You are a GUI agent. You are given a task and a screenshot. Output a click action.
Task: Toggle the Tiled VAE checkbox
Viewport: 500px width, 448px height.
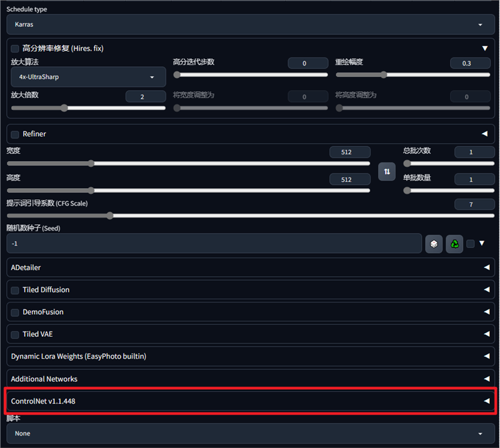click(15, 334)
